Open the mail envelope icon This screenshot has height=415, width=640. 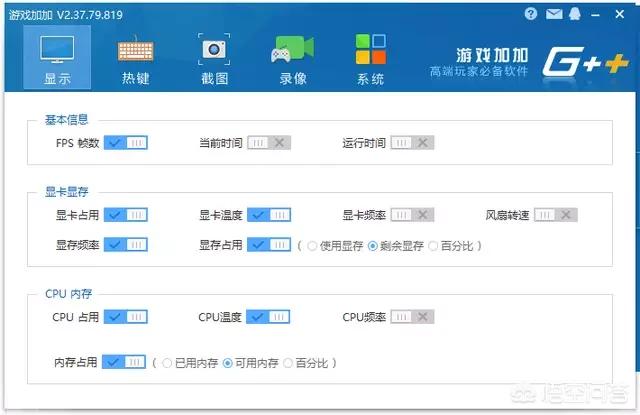(x=554, y=15)
